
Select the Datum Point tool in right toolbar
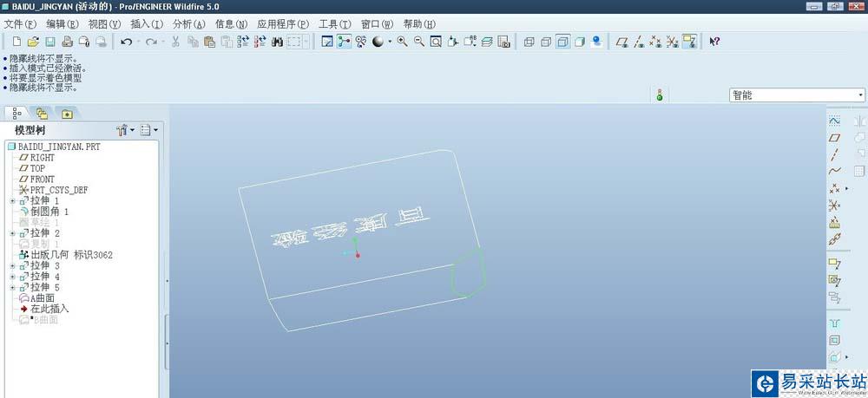point(834,188)
